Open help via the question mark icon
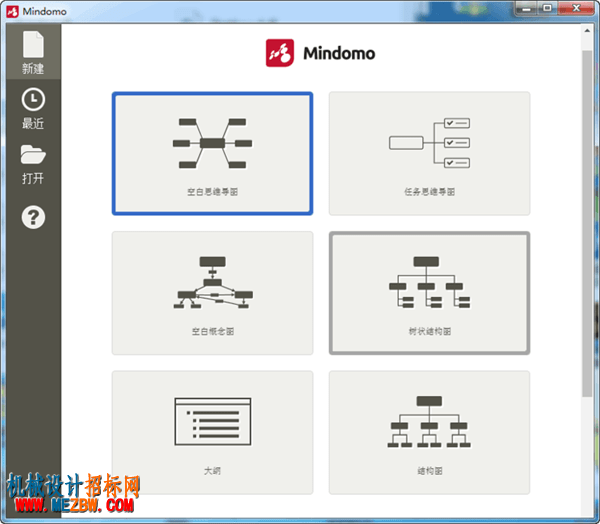 coord(33,217)
